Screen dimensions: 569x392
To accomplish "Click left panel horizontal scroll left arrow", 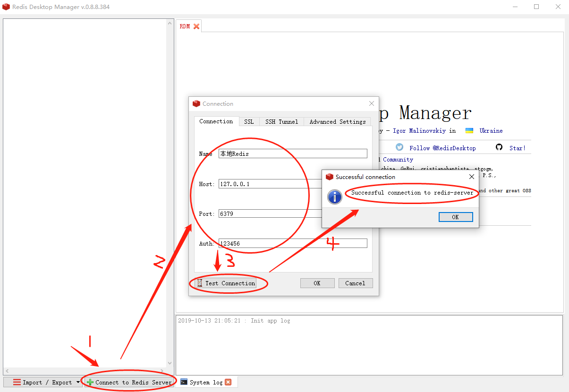I will click(7, 371).
